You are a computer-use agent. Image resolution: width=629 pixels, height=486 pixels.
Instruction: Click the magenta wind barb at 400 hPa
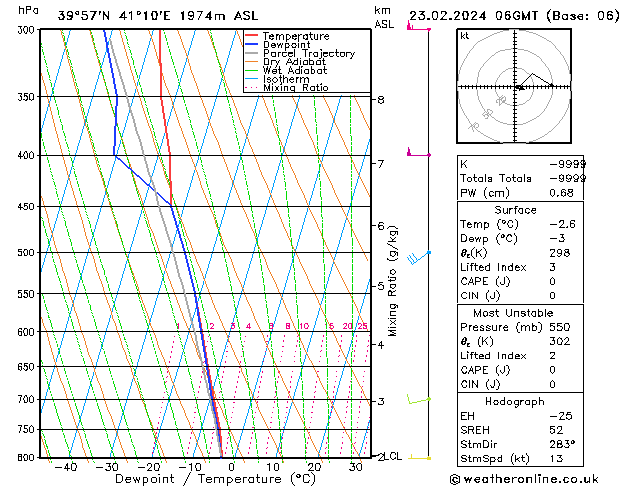click(418, 152)
